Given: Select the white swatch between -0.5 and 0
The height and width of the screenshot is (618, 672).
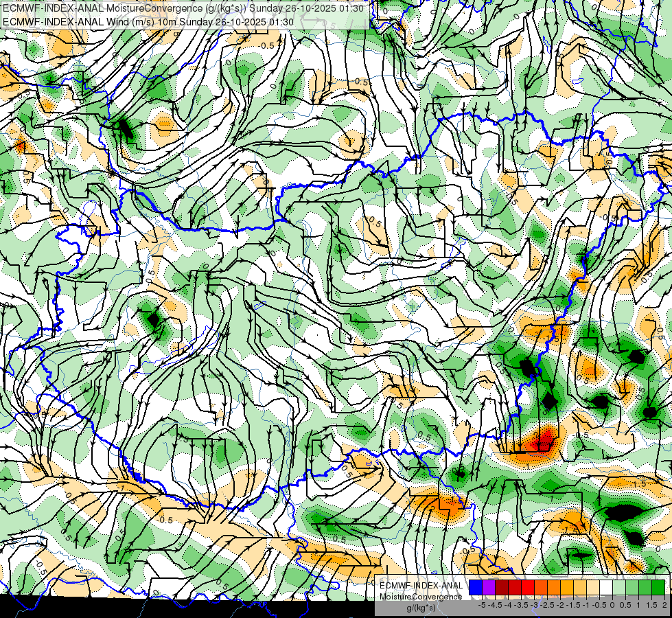Looking at the screenshot, I should point(606,588).
